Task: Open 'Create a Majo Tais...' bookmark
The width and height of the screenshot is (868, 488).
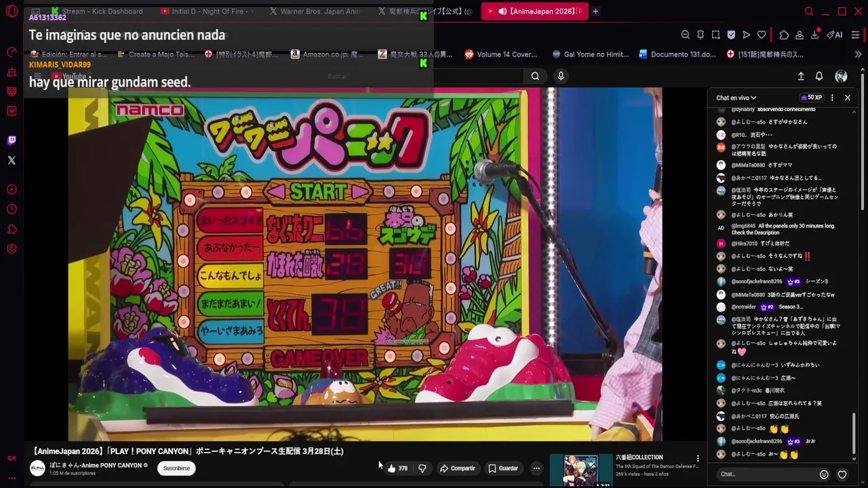Action: [155, 54]
